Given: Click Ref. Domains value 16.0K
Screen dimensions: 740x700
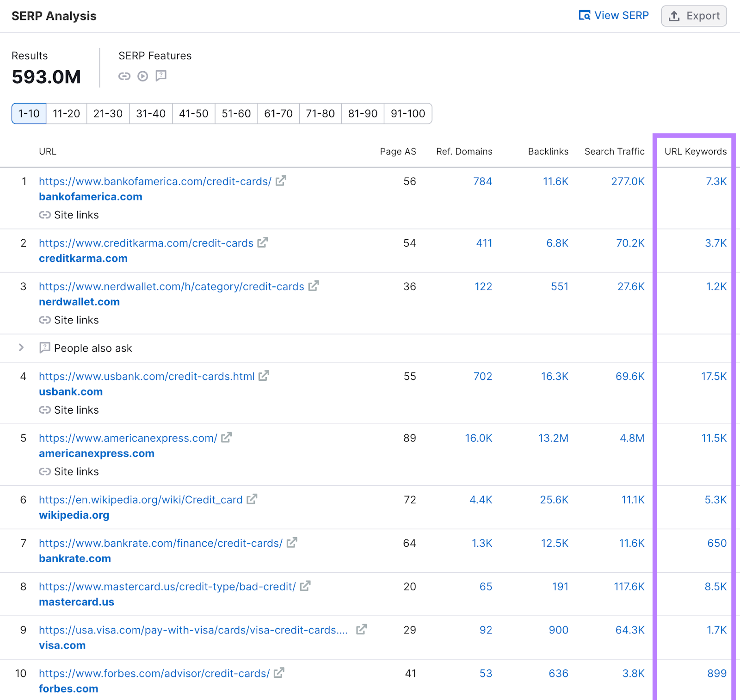Looking at the screenshot, I should [x=478, y=438].
